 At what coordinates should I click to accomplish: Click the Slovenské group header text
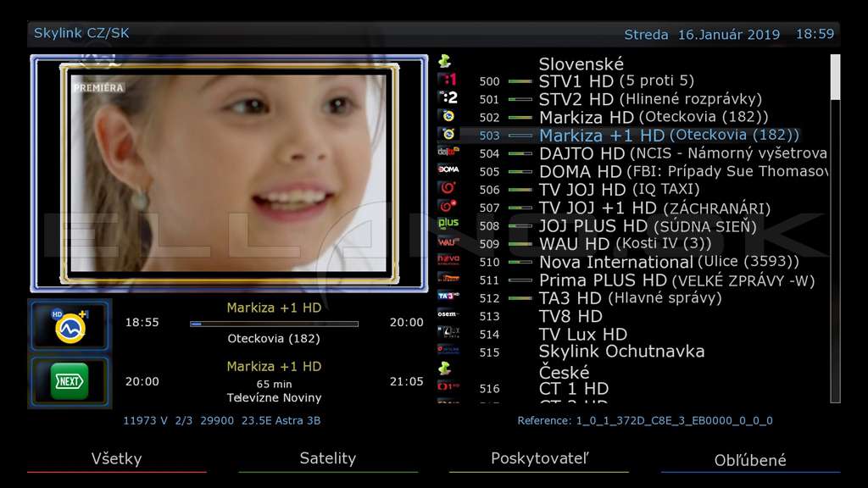click(x=581, y=64)
